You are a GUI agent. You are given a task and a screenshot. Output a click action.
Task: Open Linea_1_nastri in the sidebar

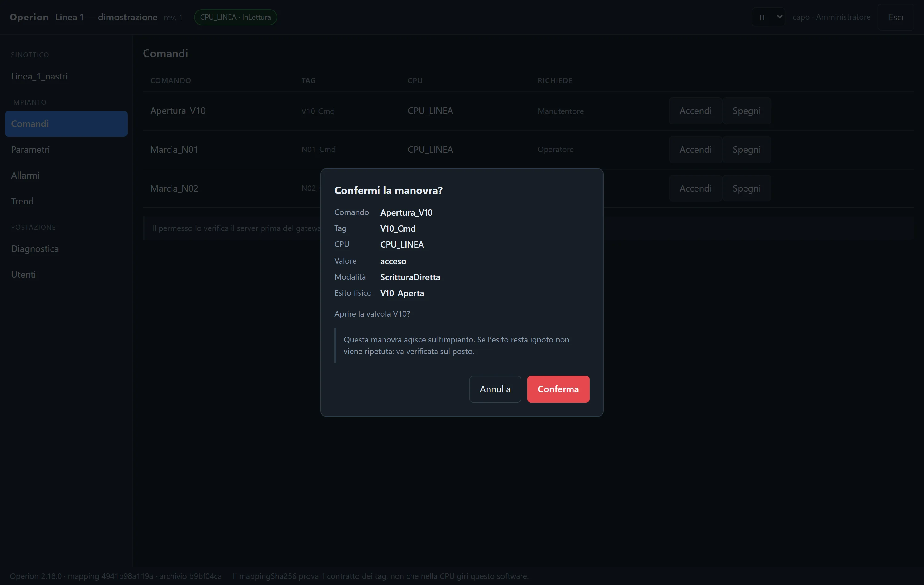click(66, 76)
